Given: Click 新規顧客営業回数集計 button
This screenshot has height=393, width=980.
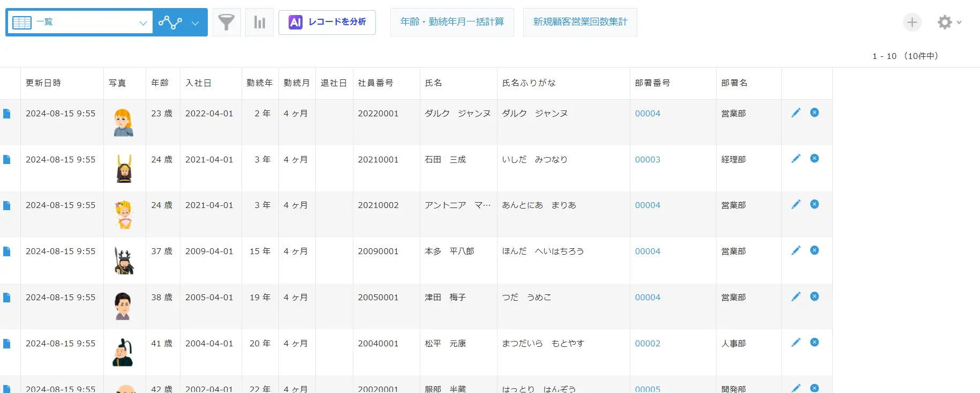Looking at the screenshot, I should 580,22.
